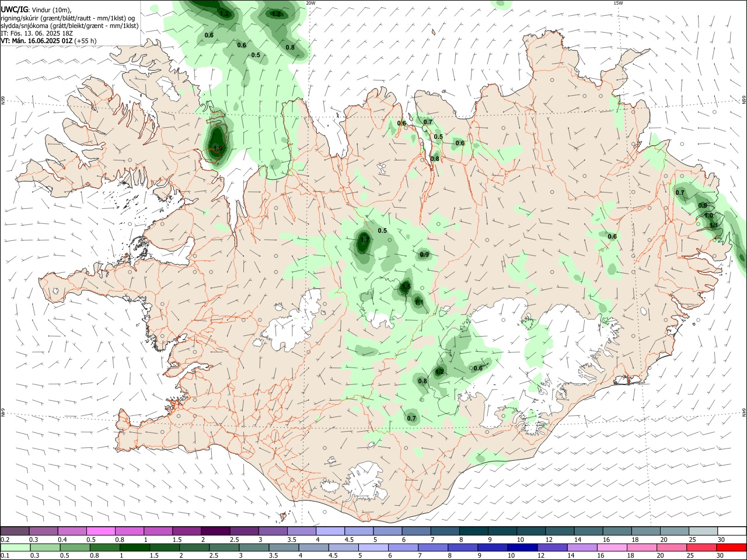Click the 1.0 precipitation value on the map

[708, 215]
